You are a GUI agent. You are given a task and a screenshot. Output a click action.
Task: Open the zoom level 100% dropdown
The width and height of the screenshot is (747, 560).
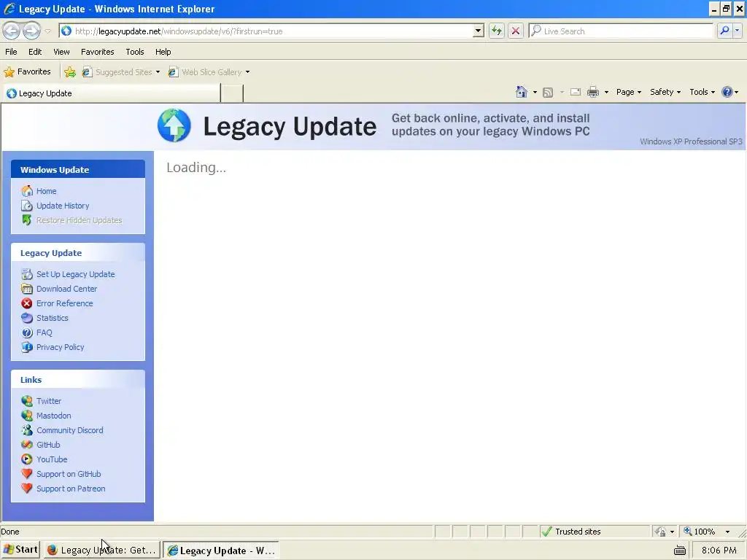pyautogui.click(x=727, y=532)
